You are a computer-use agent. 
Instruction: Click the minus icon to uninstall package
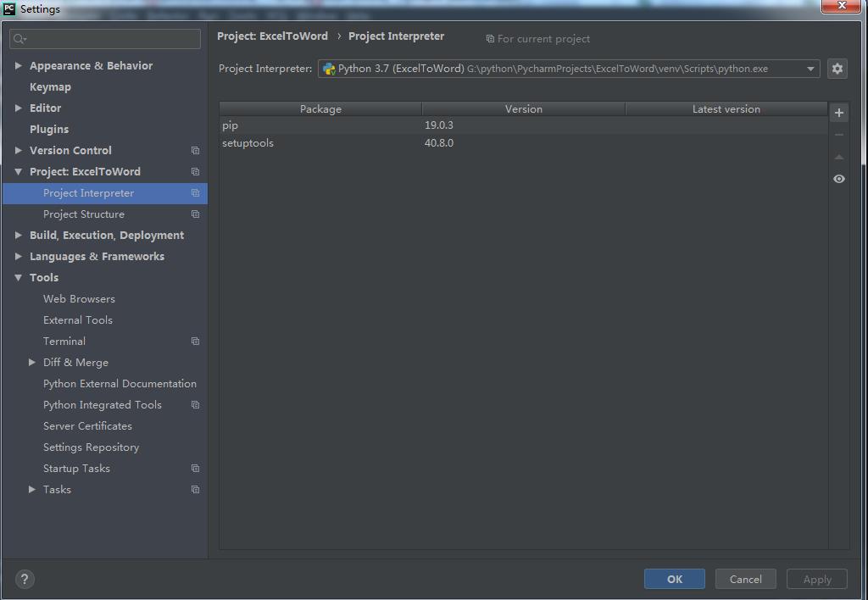pos(839,135)
